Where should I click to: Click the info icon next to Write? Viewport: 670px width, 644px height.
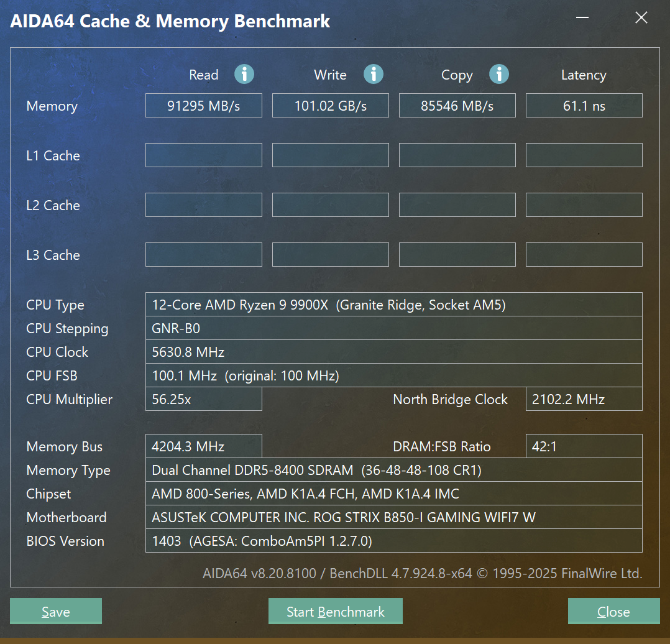pyautogui.click(x=374, y=74)
